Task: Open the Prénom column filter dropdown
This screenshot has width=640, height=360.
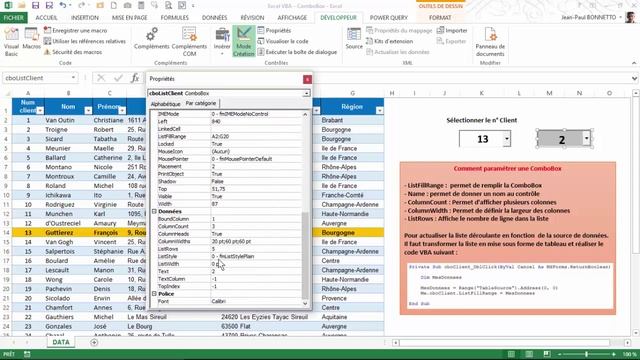Action: tap(122, 111)
